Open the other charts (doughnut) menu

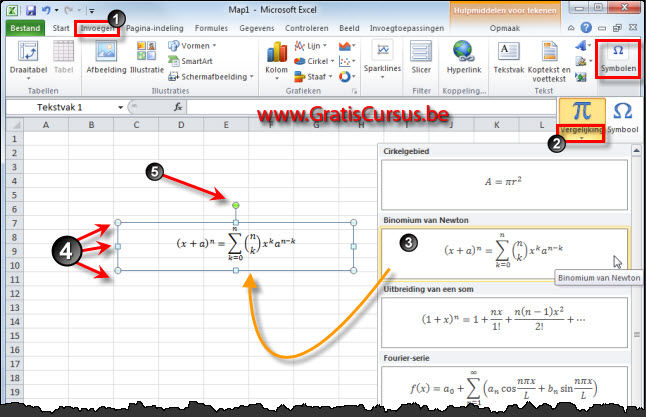[346, 77]
